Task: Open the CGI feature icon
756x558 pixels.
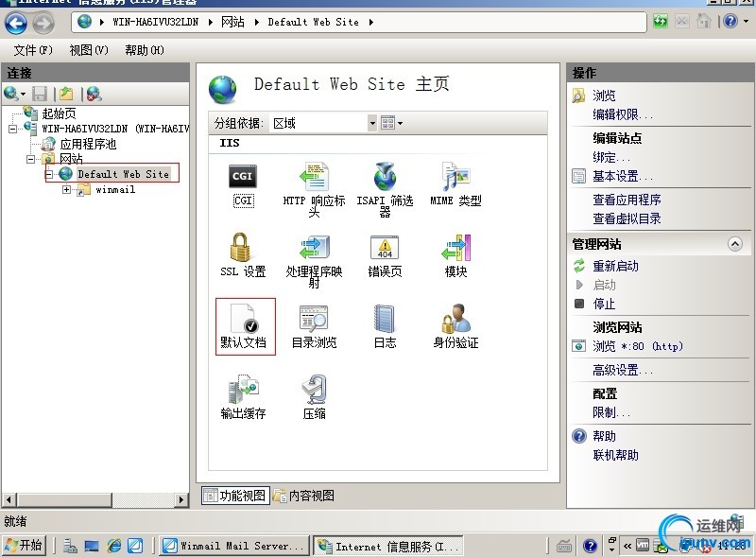Action: [243, 185]
